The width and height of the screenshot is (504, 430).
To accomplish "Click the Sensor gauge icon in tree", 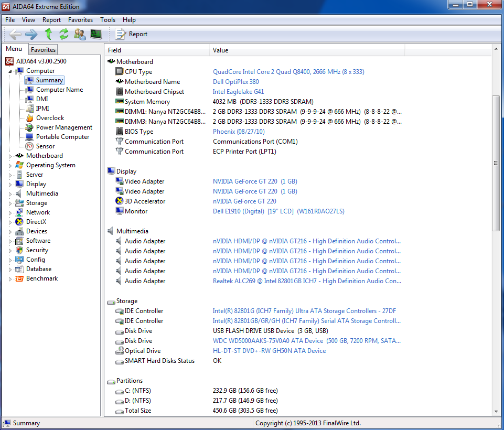I will click(29, 146).
